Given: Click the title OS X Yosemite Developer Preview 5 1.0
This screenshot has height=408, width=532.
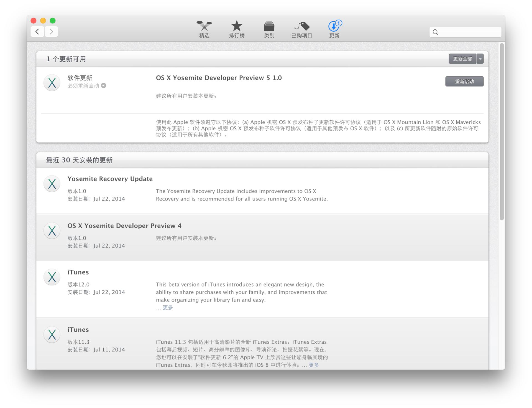Looking at the screenshot, I should tap(219, 78).
